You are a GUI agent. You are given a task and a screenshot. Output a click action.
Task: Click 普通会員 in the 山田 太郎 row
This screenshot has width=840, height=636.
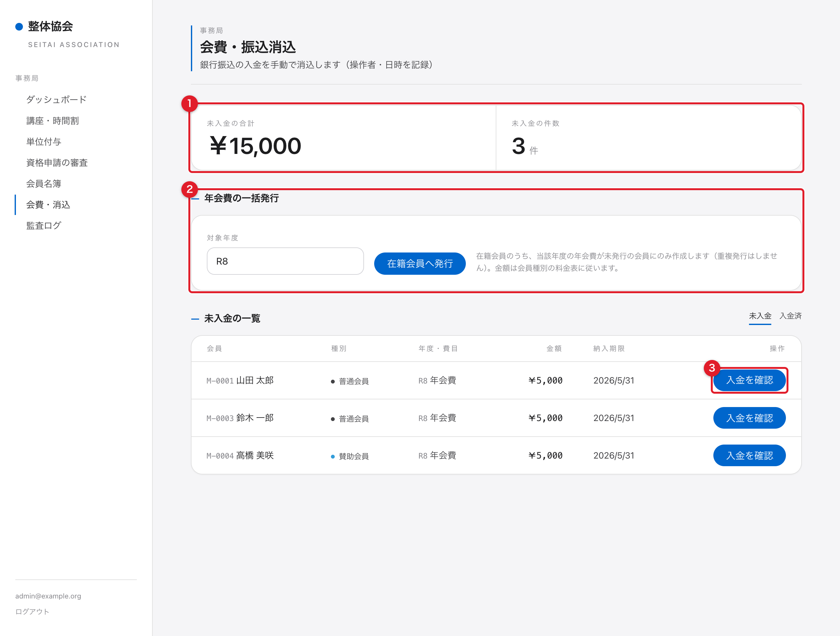[x=353, y=381]
